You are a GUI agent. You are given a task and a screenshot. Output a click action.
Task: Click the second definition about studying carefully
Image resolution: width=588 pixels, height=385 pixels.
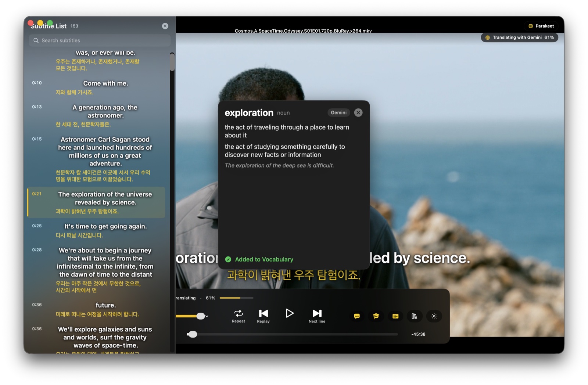pyautogui.click(x=285, y=151)
